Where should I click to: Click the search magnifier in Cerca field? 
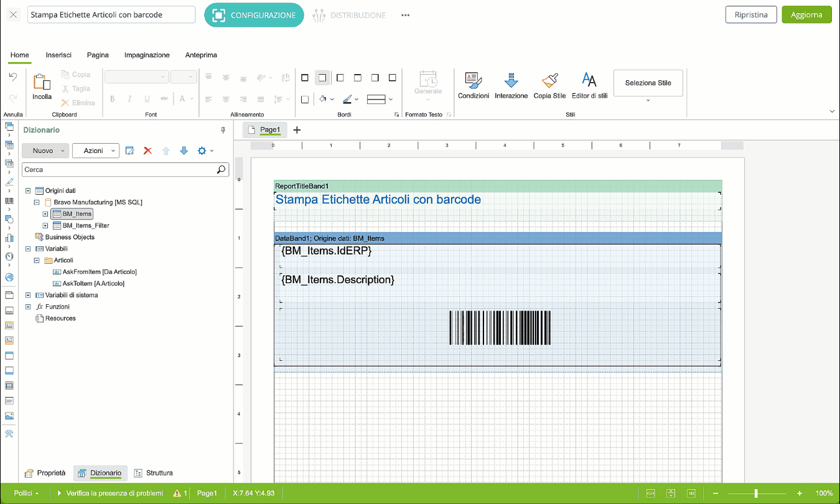click(x=221, y=169)
